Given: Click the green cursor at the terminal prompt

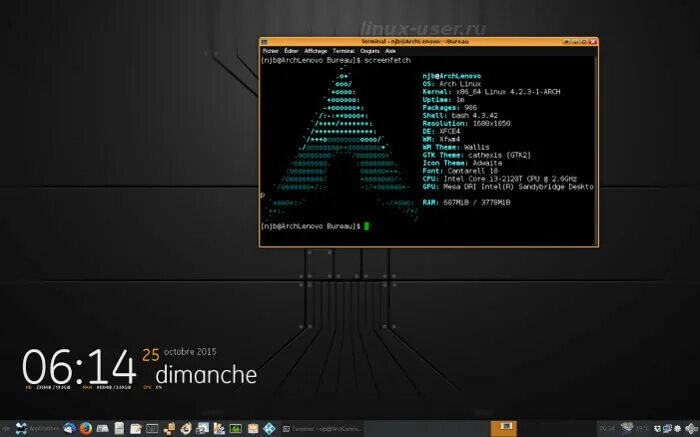Looking at the screenshot, I should pyautogui.click(x=367, y=226).
